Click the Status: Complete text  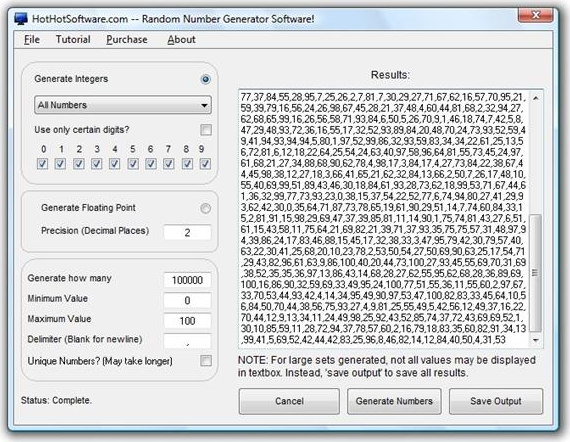(56, 401)
